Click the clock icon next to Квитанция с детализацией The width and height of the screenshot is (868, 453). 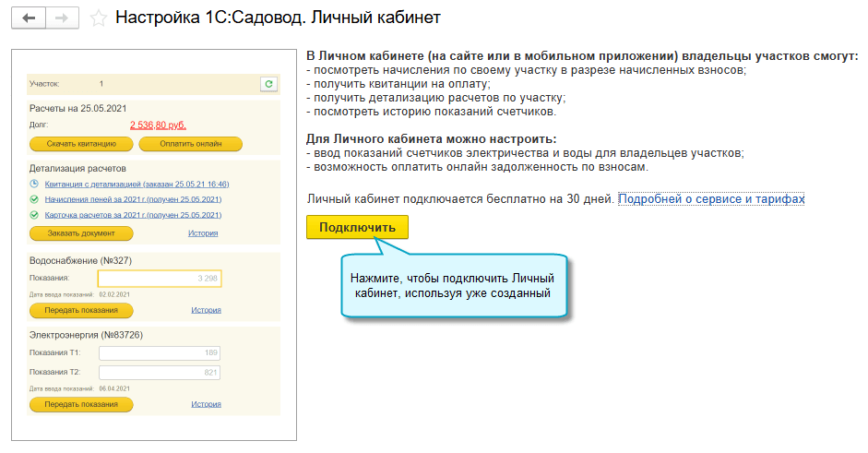tap(34, 184)
